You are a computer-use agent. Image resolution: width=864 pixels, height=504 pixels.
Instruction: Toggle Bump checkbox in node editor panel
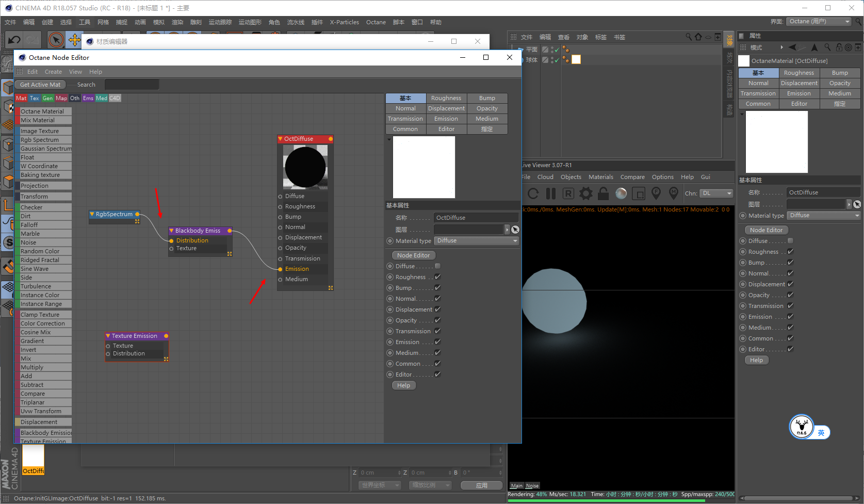437,288
